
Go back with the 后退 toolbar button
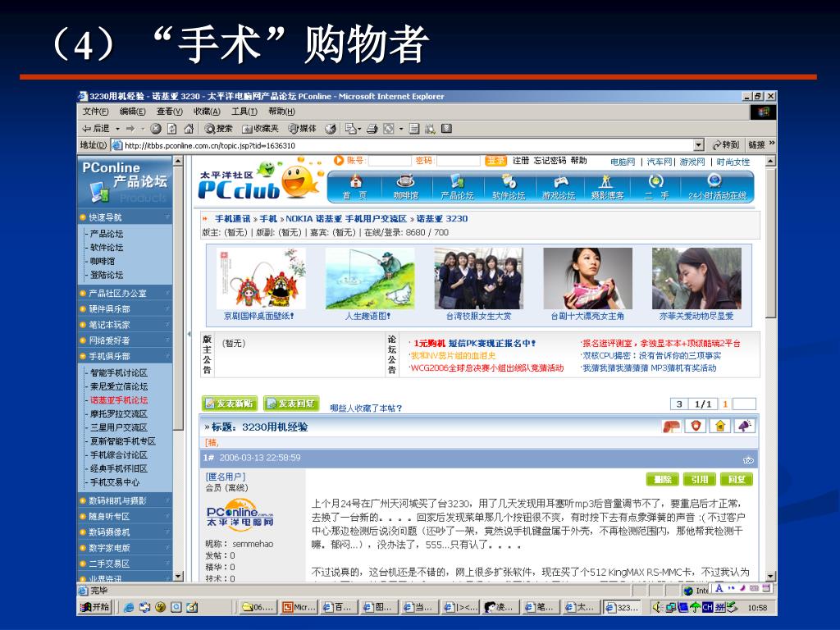96,129
